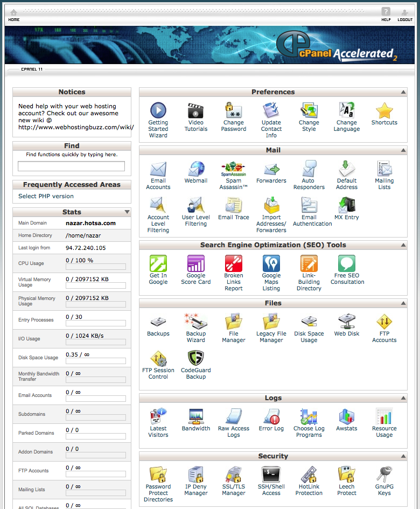Open Email Authentication

click(x=309, y=205)
